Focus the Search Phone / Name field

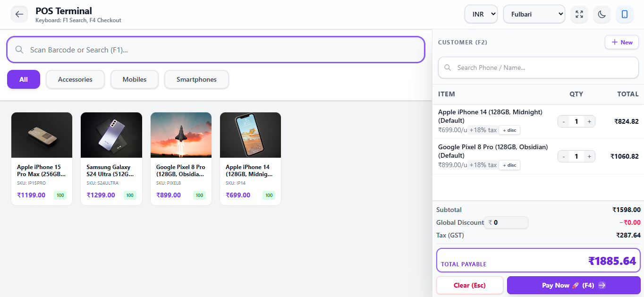[x=538, y=68]
